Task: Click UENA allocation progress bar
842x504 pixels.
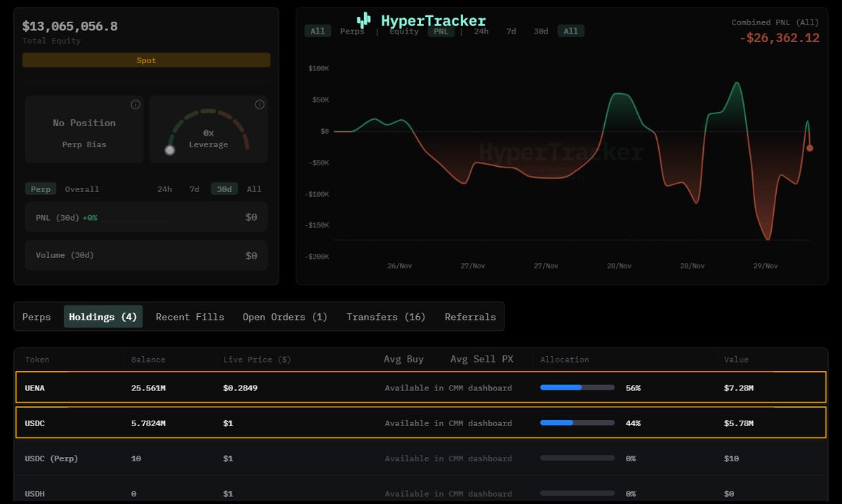Action: [x=577, y=388]
